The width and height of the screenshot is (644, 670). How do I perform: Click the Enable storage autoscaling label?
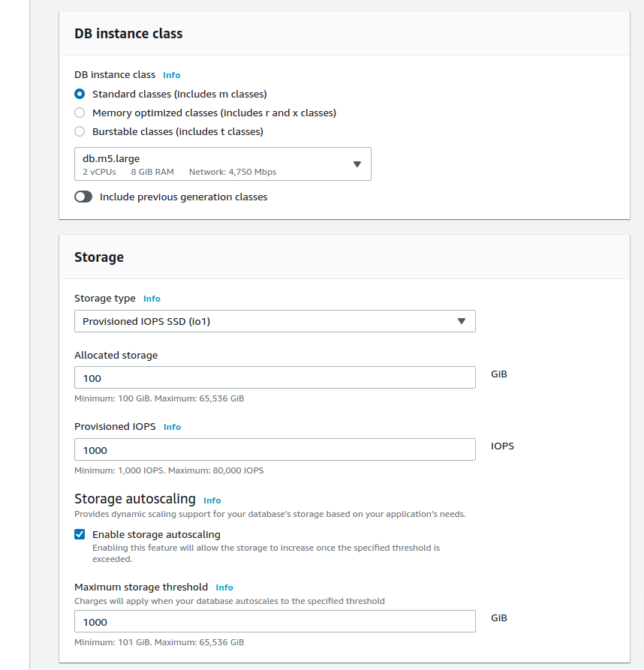coord(156,534)
